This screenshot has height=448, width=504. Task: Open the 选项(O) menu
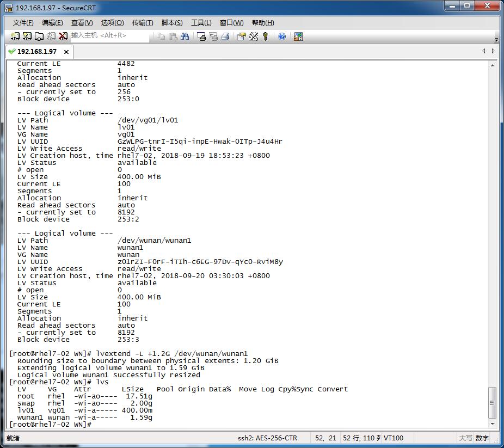(112, 23)
